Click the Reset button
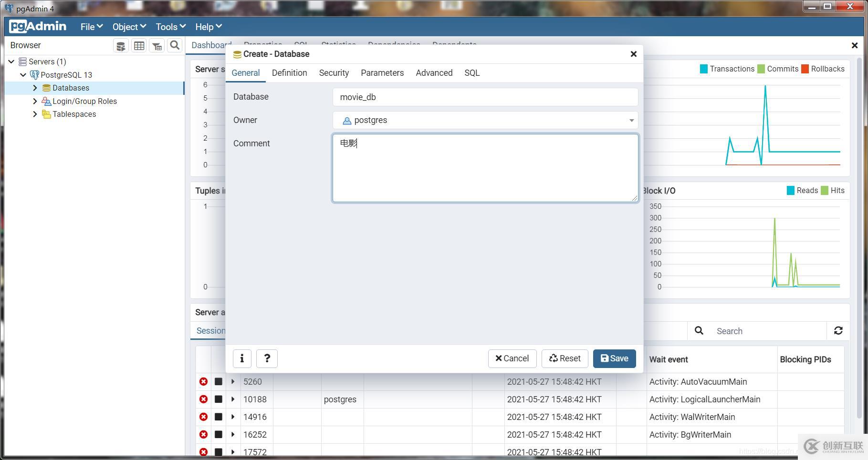The height and width of the screenshot is (460, 868). coord(565,358)
